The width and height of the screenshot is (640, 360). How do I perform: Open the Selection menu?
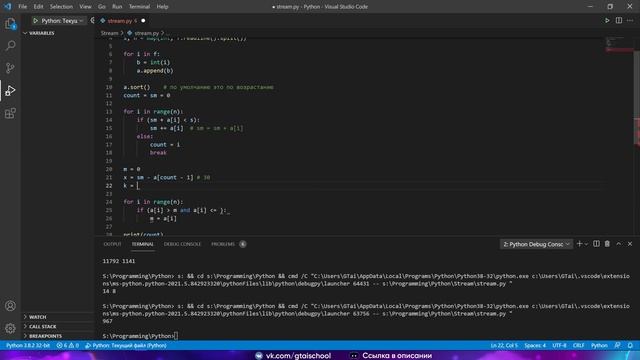(x=61, y=7)
